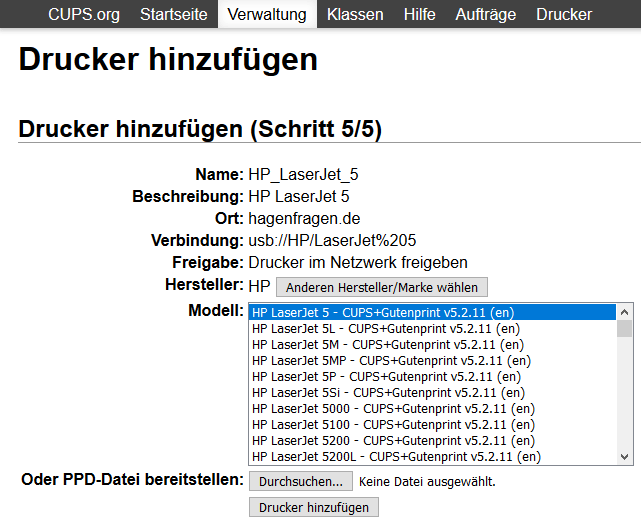Click the name value HP_LaserJet_5
The height and width of the screenshot is (519, 641).
[303, 174]
